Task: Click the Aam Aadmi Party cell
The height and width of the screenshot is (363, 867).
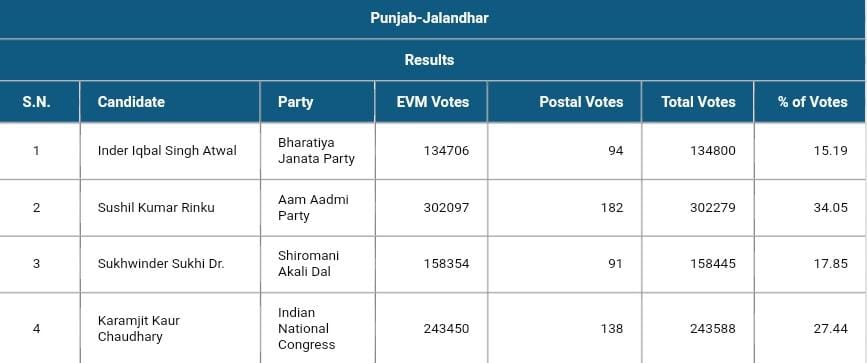Action: (314, 208)
